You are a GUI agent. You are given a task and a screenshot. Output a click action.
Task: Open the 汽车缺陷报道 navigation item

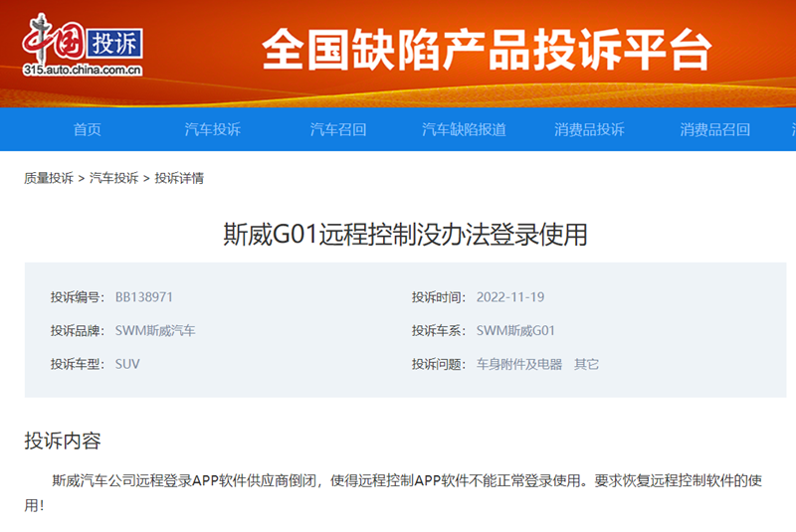(x=464, y=129)
